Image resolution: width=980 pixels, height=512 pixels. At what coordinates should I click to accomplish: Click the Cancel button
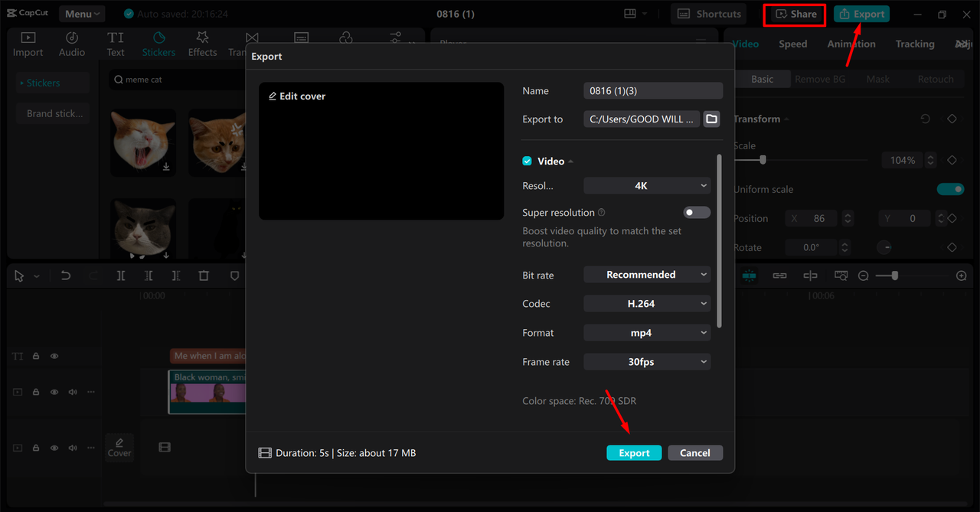(695, 453)
